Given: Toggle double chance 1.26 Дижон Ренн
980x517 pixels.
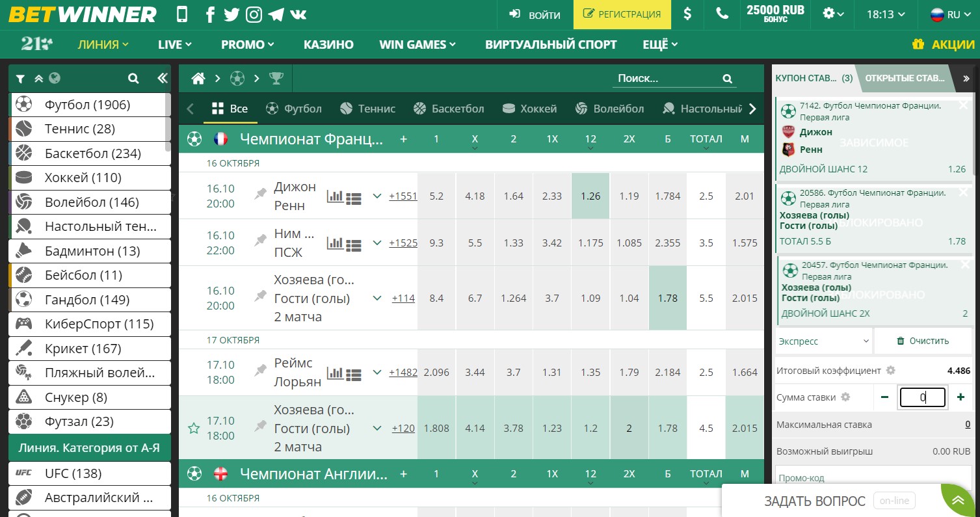Looking at the screenshot, I should 590,196.
